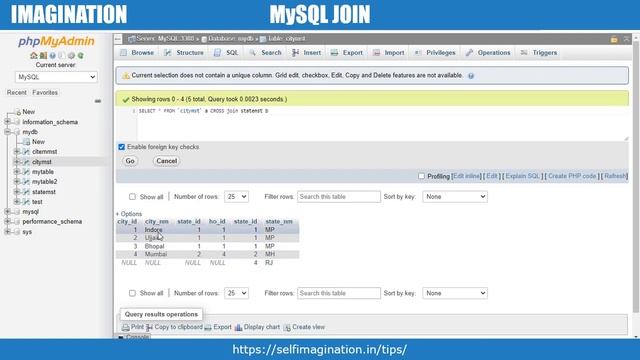Open upper Number of rows dropdown
The width and height of the screenshot is (640, 360).
coord(236,197)
